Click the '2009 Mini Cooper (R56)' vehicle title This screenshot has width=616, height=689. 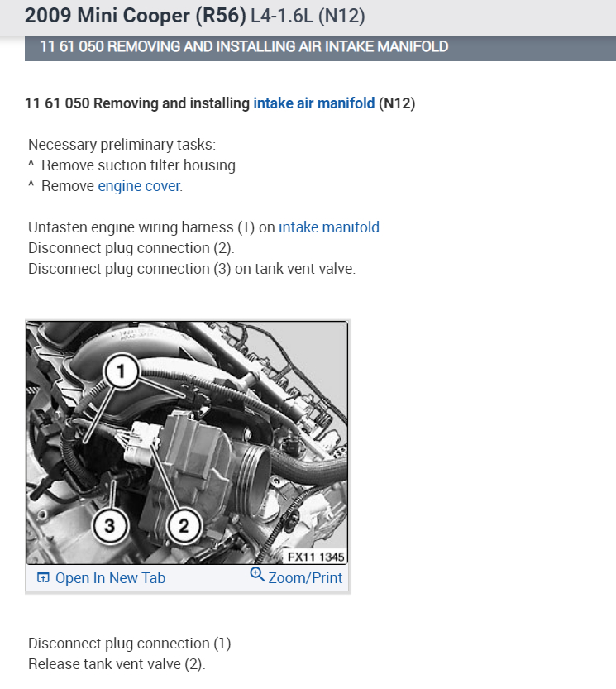[136, 16]
